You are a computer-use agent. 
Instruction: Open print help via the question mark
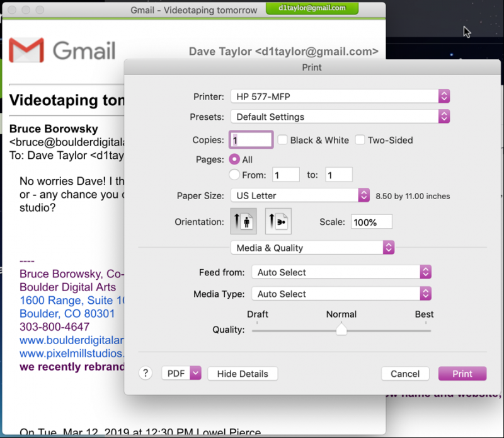(145, 373)
